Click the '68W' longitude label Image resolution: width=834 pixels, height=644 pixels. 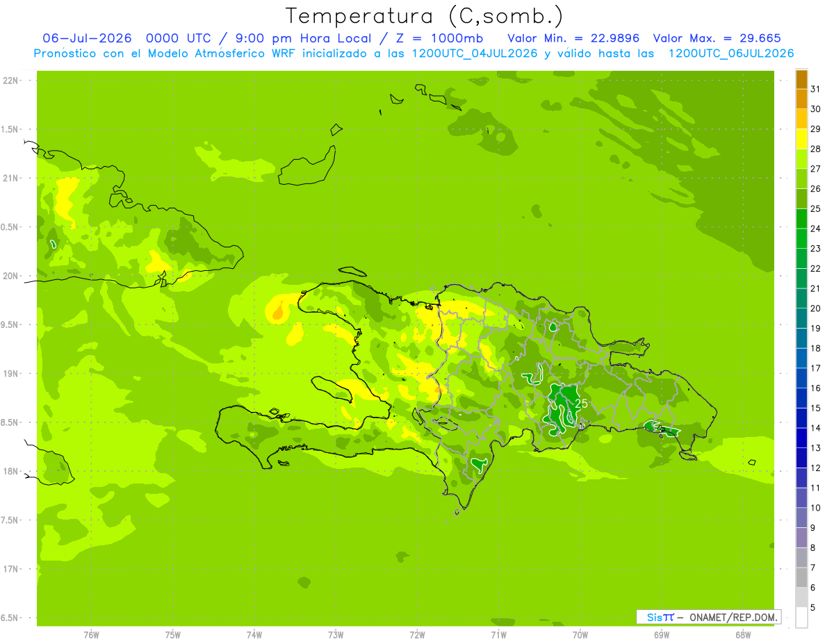coord(743,634)
